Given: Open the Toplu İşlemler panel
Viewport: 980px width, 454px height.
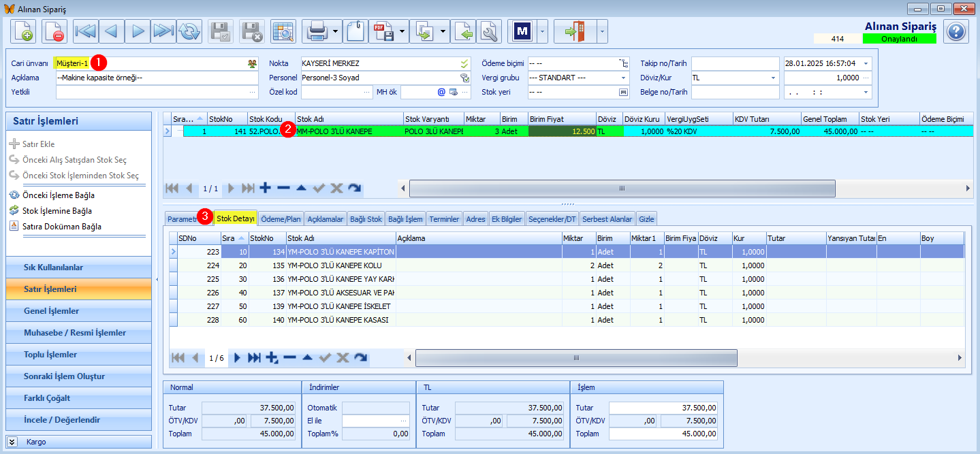Looking at the screenshot, I should (x=78, y=355).
